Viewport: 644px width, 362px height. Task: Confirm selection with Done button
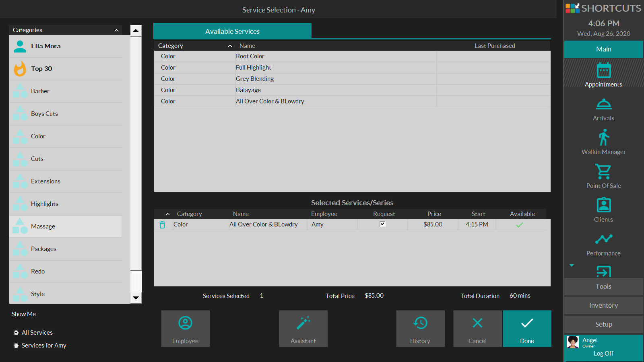pos(527,329)
